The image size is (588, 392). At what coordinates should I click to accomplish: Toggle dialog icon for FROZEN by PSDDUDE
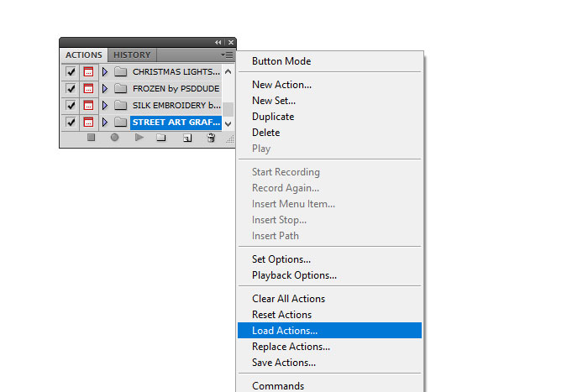[88, 89]
